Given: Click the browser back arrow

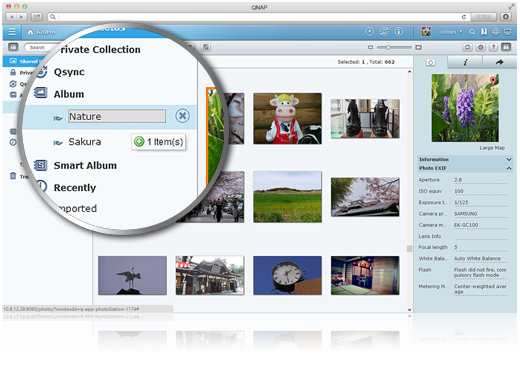Looking at the screenshot, I should coord(11,17).
